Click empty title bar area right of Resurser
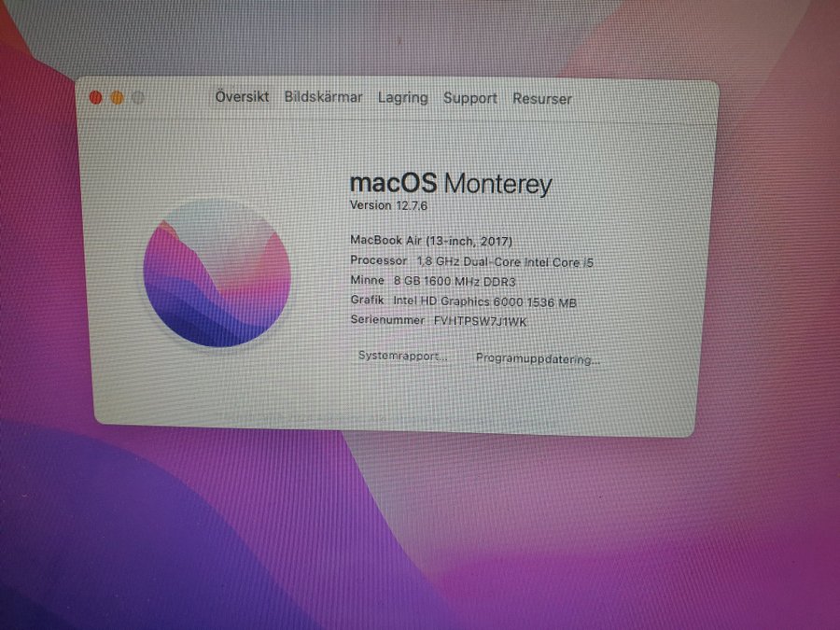The image size is (840, 630). (644, 99)
